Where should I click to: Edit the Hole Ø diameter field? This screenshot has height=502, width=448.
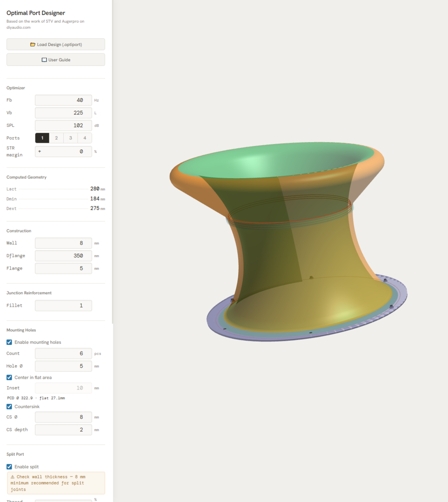click(x=63, y=366)
